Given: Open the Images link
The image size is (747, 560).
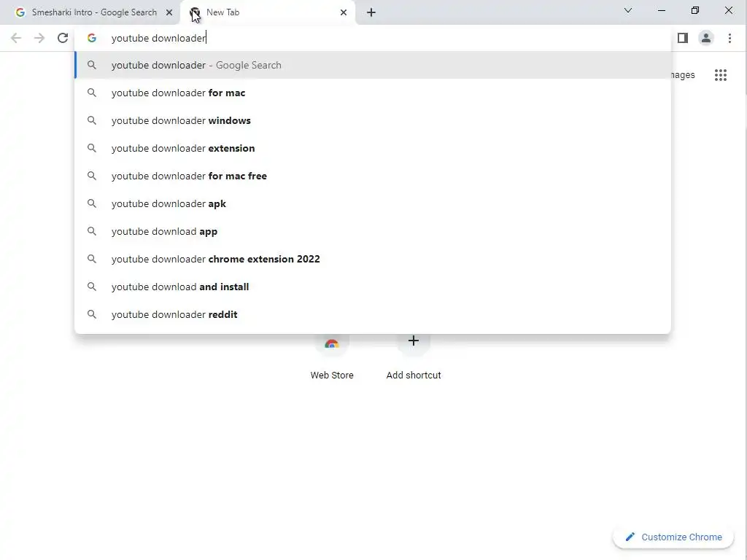Looking at the screenshot, I should click(683, 75).
